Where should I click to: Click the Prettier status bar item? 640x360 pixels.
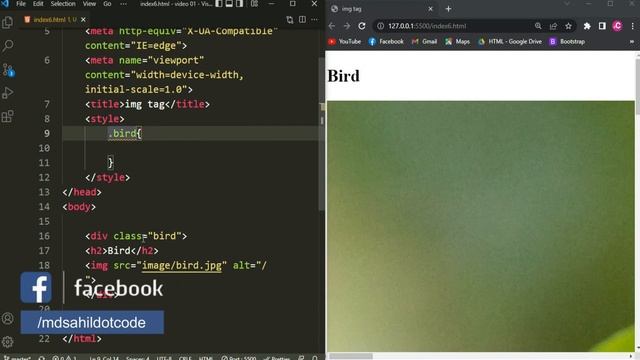coord(277,358)
